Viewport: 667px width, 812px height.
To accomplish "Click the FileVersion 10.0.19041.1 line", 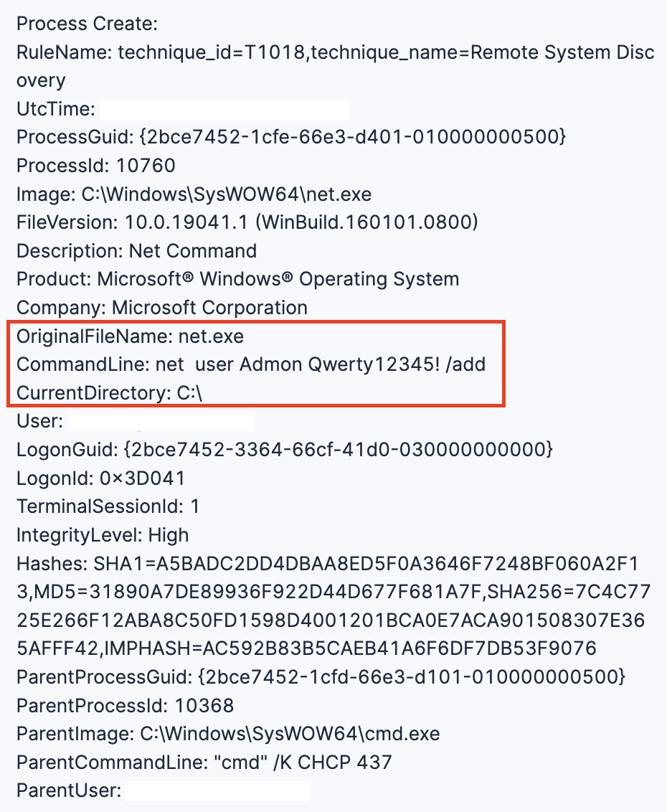I will pyautogui.click(x=247, y=222).
